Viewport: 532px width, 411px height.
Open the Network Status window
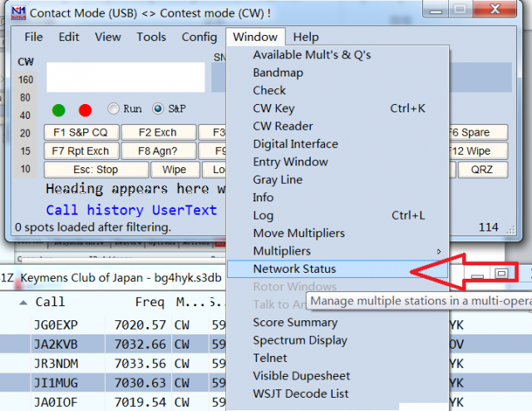[x=337, y=269]
